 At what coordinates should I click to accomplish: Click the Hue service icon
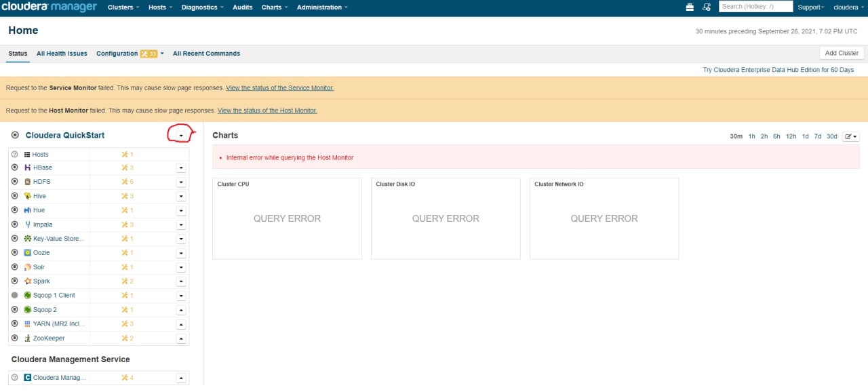click(x=28, y=210)
